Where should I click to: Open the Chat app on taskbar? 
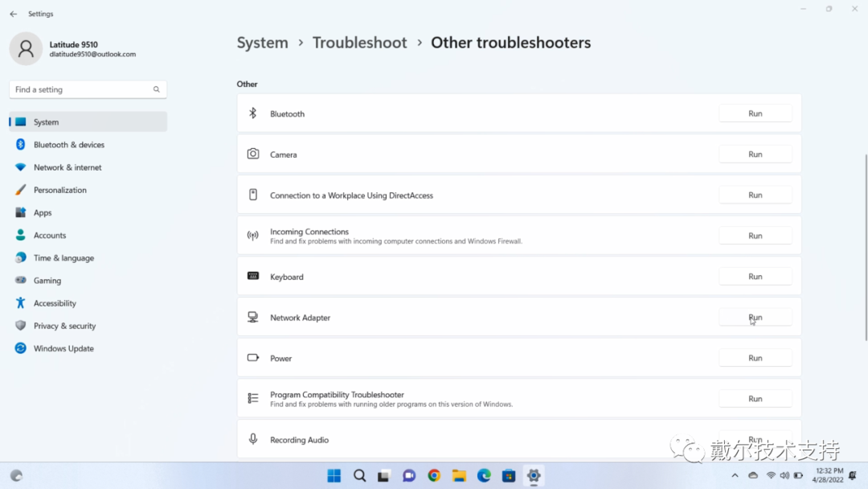(x=409, y=475)
